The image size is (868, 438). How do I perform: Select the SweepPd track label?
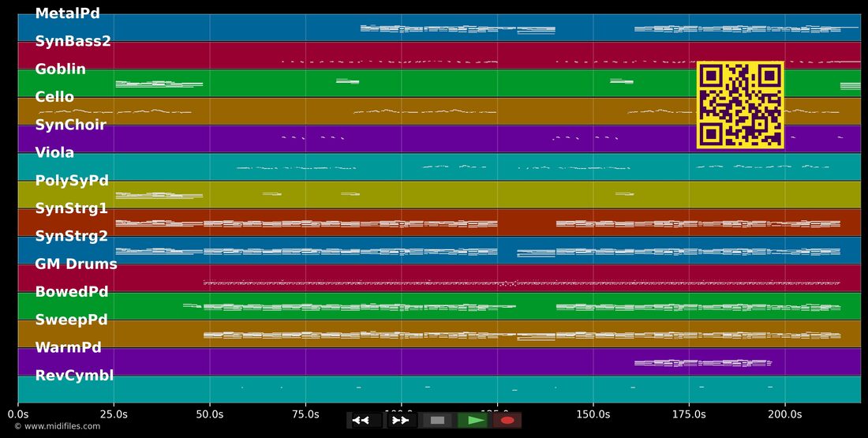[71, 320]
